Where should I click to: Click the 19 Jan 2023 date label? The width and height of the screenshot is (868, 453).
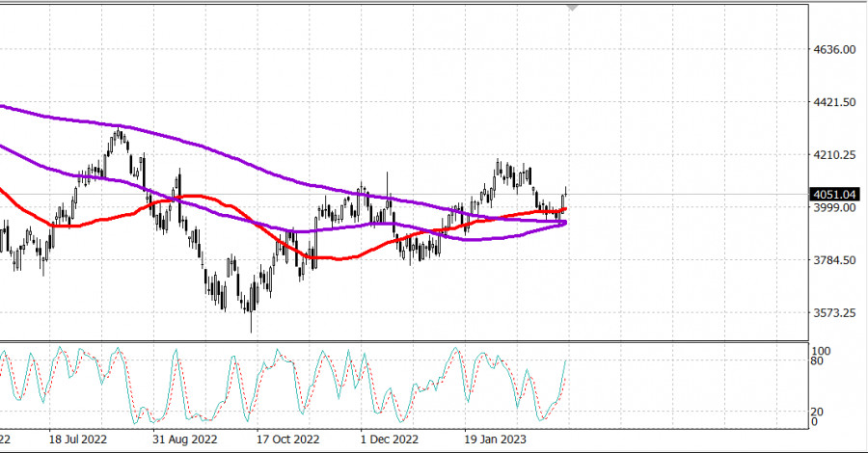495,438
